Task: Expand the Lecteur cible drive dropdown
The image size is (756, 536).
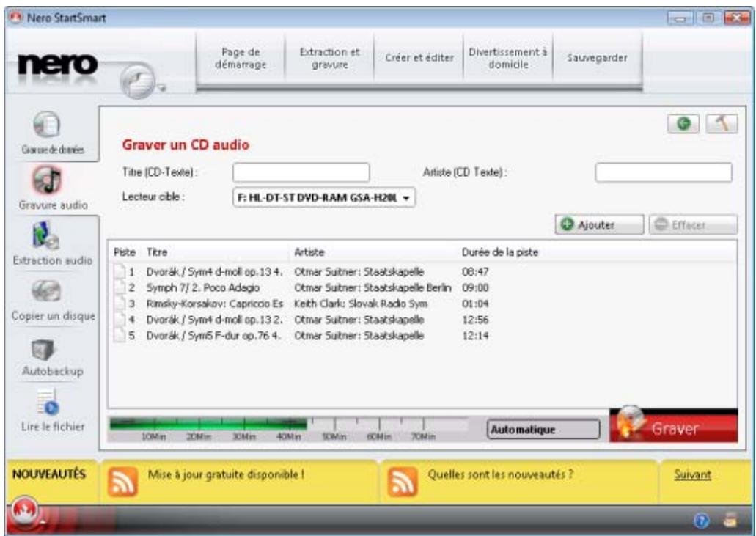Action: click(323, 198)
